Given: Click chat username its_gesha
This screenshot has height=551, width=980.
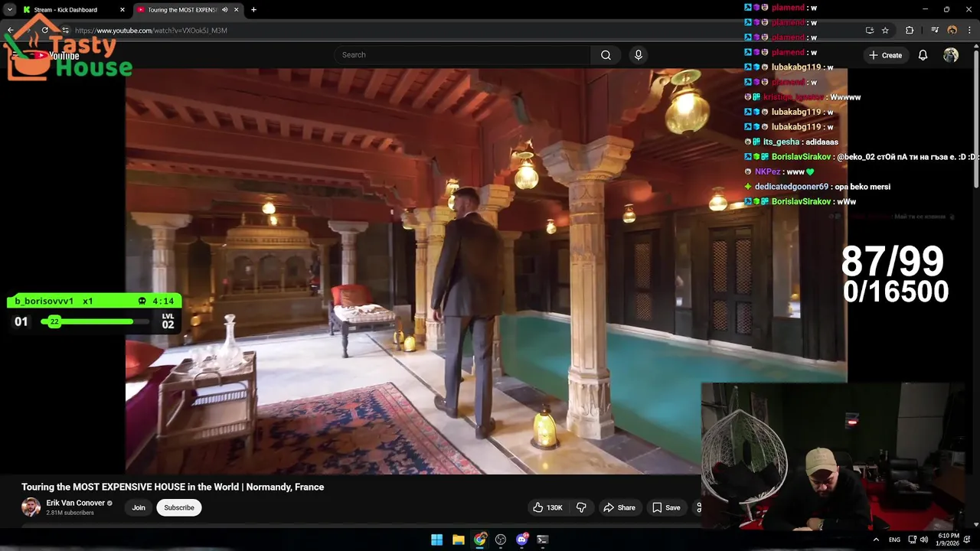Looking at the screenshot, I should [x=781, y=142].
